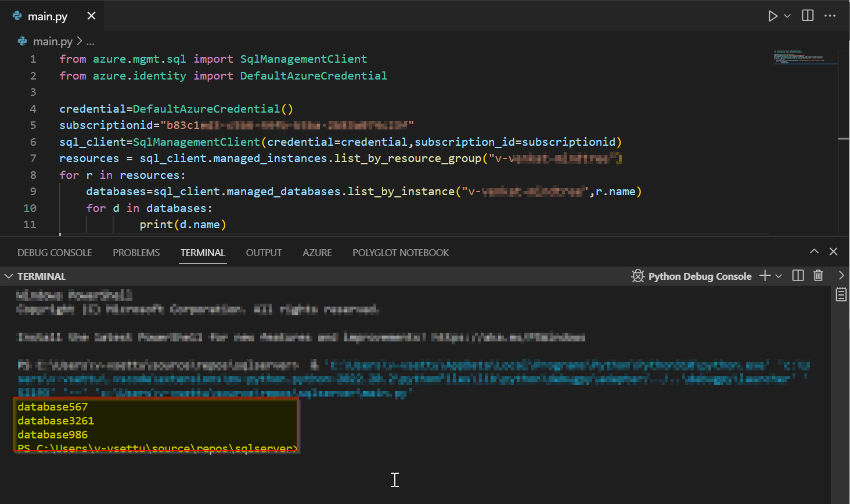Click print(d.name) on line 11
The width and height of the screenshot is (850, 504).
point(183,224)
